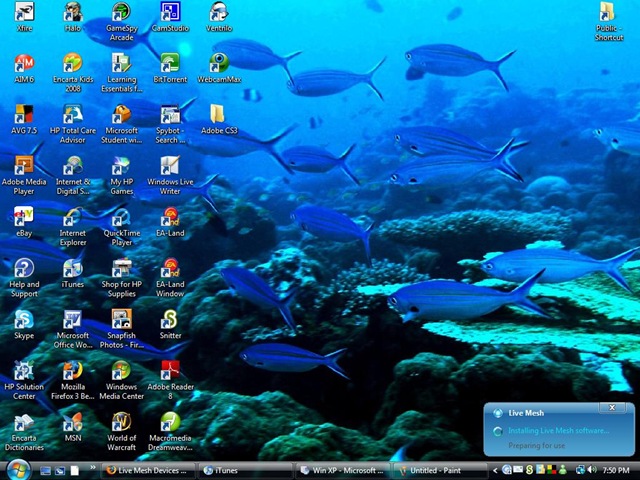Screen dimensions: 640x480
Task: Launch iTunes desktop shortcut
Action: (x=73, y=273)
